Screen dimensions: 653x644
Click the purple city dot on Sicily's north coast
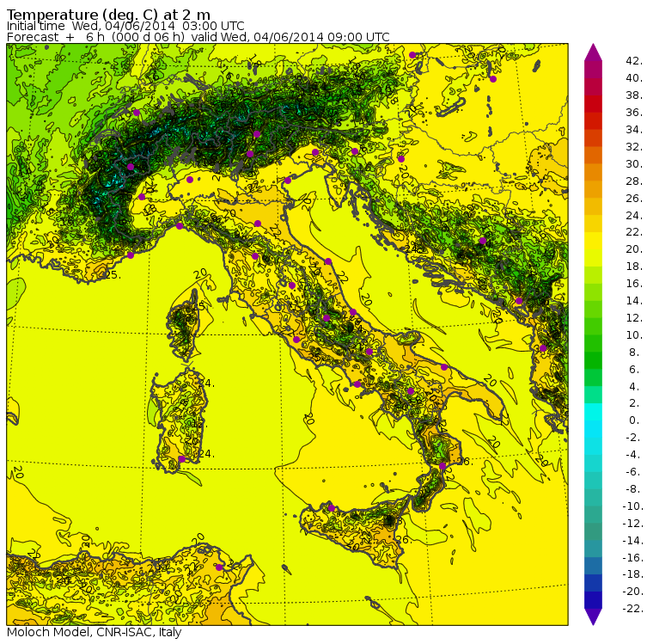coord(331,508)
